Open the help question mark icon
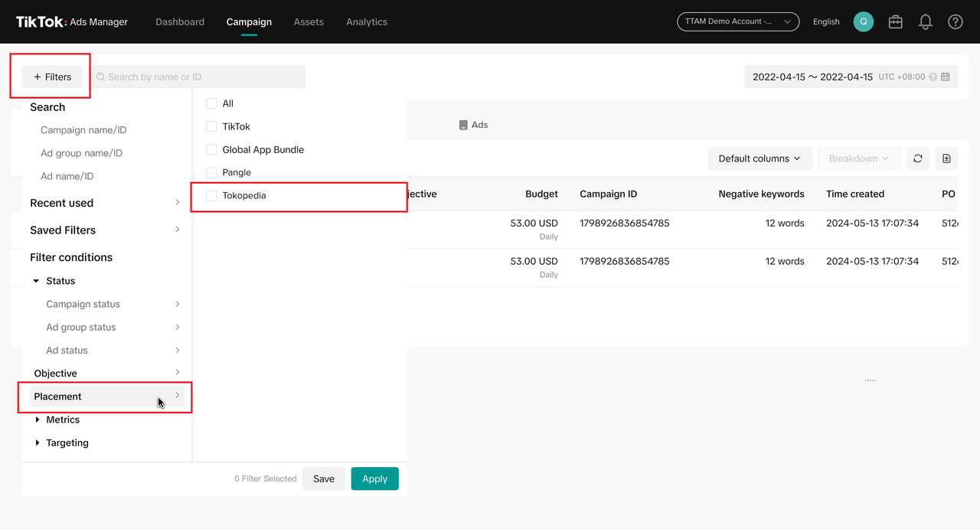This screenshot has height=529, width=980. 955,21
